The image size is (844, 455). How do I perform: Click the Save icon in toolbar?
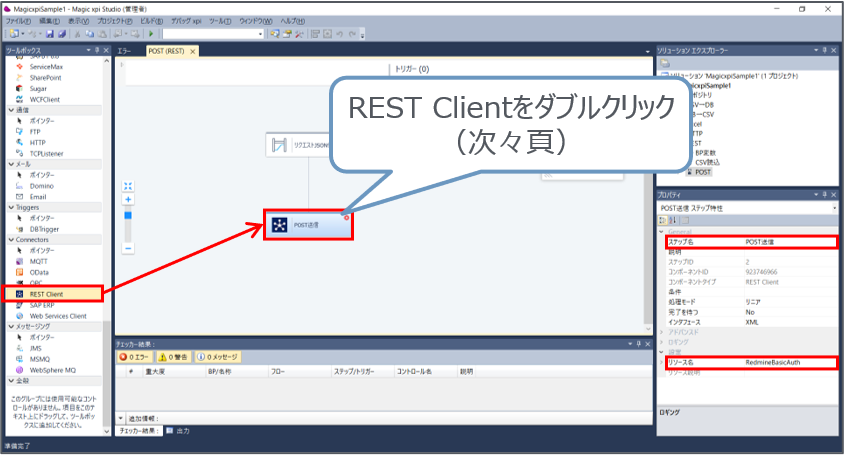tap(48, 33)
